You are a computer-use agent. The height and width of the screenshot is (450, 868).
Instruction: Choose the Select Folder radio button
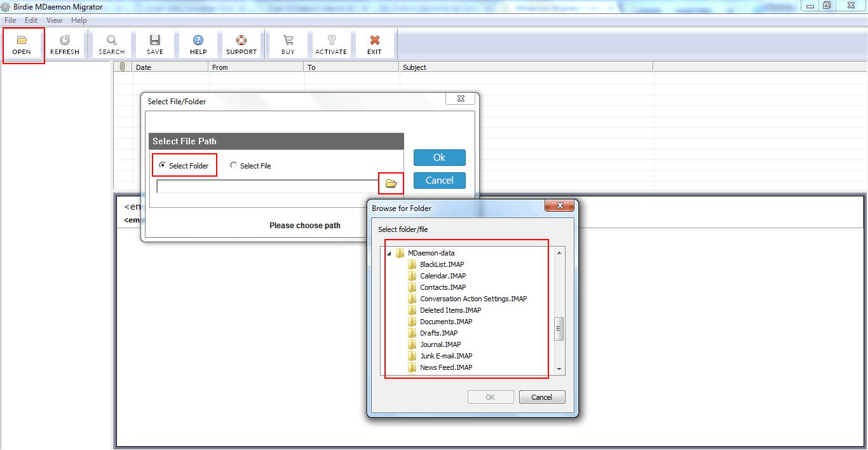coord(163,165)
